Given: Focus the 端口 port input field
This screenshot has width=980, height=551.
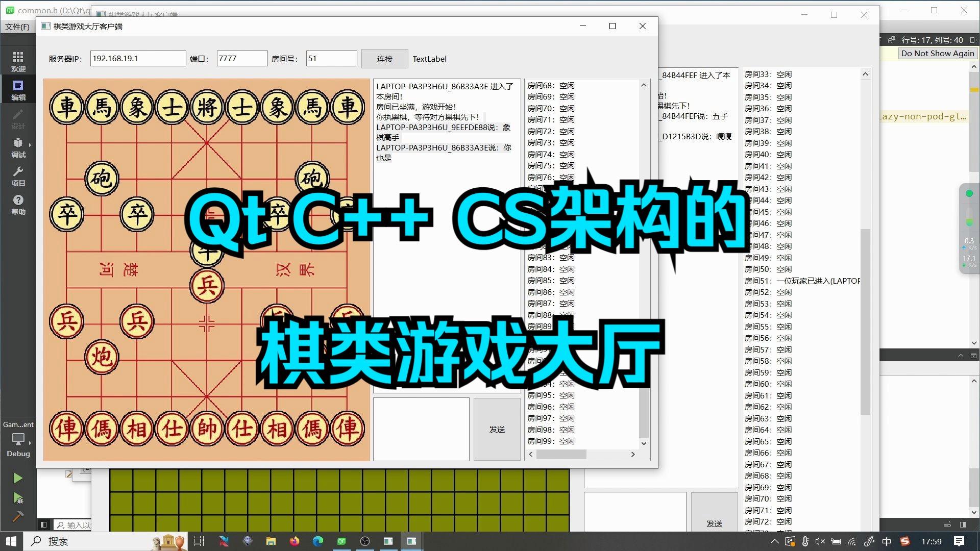Looking at the screenshot, I should point(242,59).
